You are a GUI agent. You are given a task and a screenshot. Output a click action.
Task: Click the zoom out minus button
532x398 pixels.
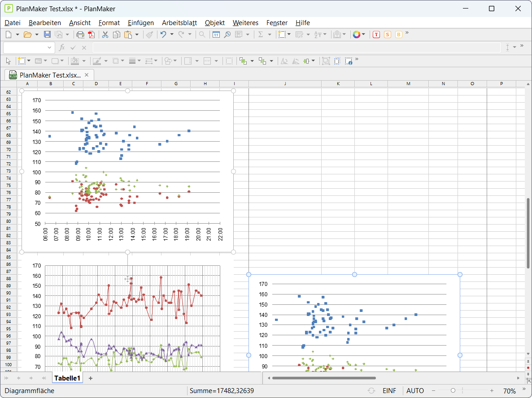[434, 391]
